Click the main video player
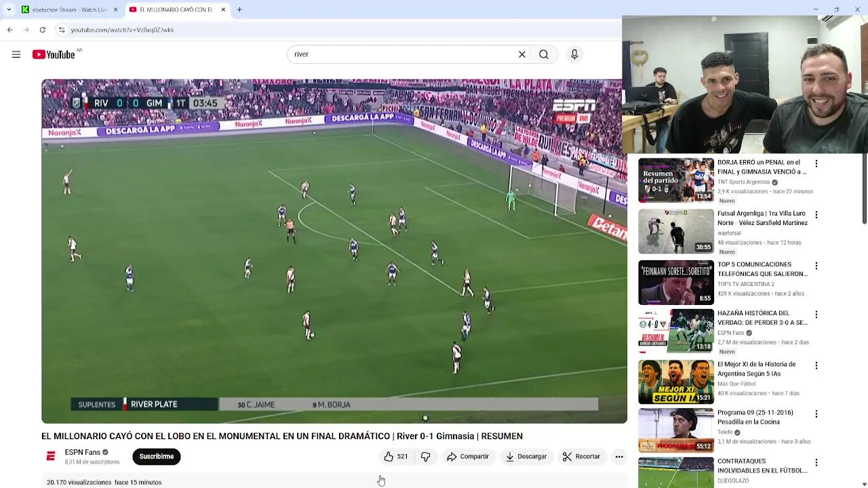 [334, 251]
